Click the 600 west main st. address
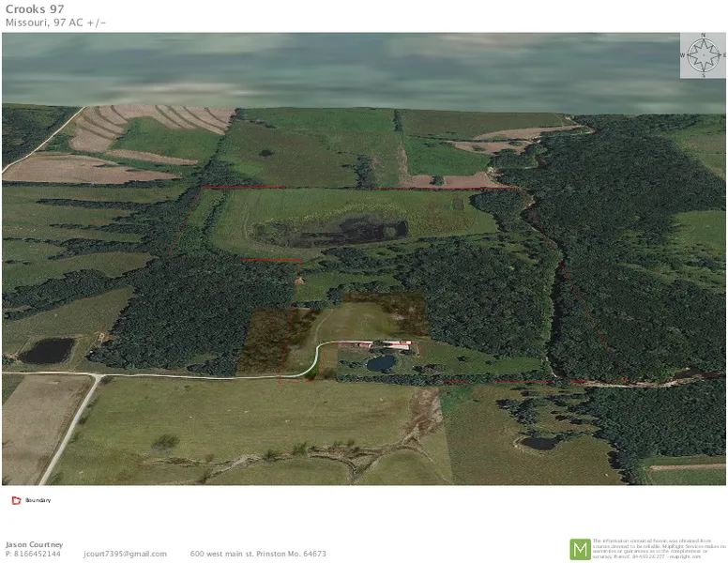The image size is (728, 563). tap(258, 554)
